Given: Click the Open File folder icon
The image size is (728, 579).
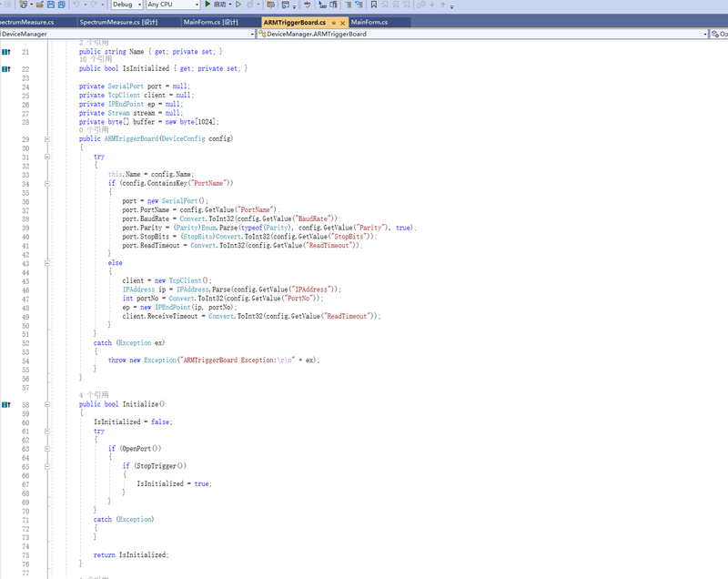Looking at the screenshot, I should pos(39,5).
